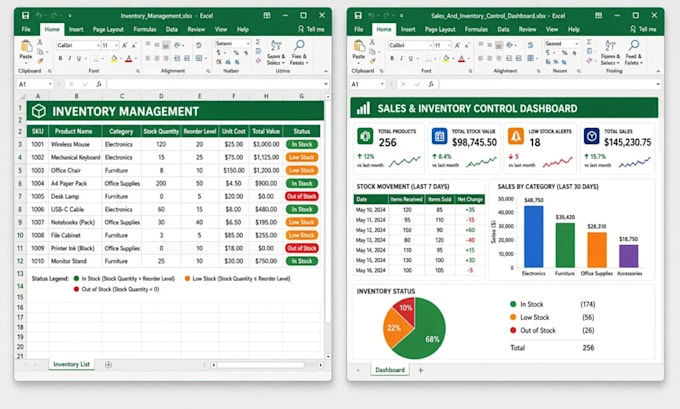This screenshot has height=409, width=680.
Task: Click Insert Function fx in Inventory_Management window
Action: pos(99,84)
